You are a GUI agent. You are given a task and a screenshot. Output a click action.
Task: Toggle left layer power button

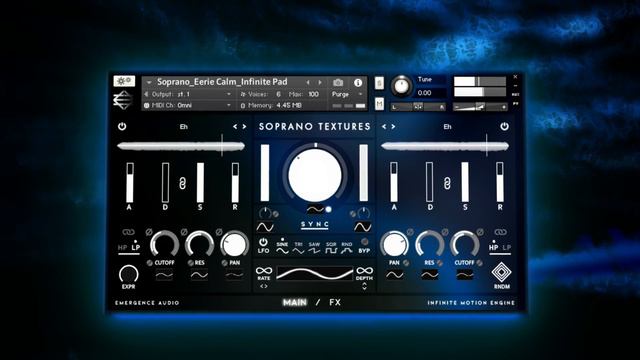[x=122, y=127]
